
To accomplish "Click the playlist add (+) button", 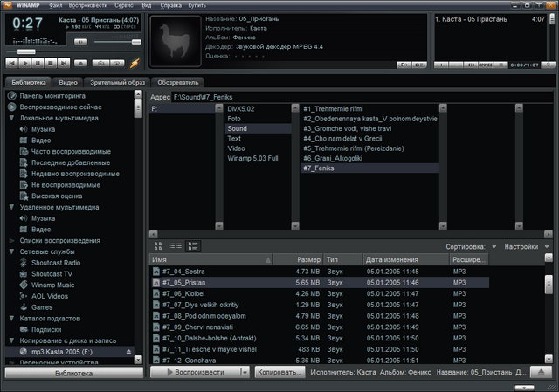I will tap(441, 65).
